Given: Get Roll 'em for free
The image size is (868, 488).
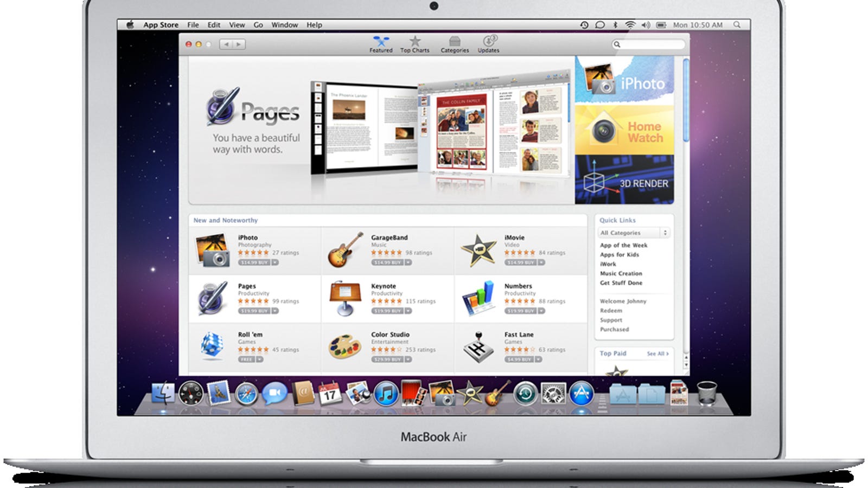Looking at the screenshot, I should (x=246, y=359).
